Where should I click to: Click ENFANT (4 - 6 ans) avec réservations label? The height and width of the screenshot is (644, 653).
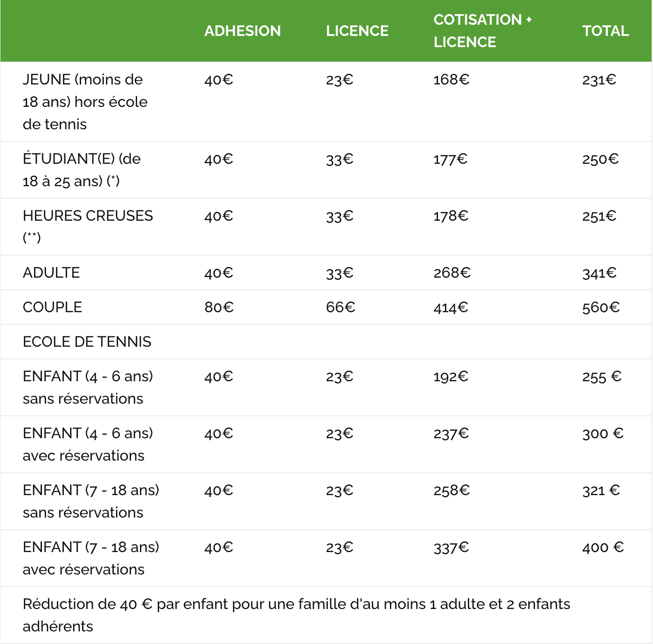88,444
